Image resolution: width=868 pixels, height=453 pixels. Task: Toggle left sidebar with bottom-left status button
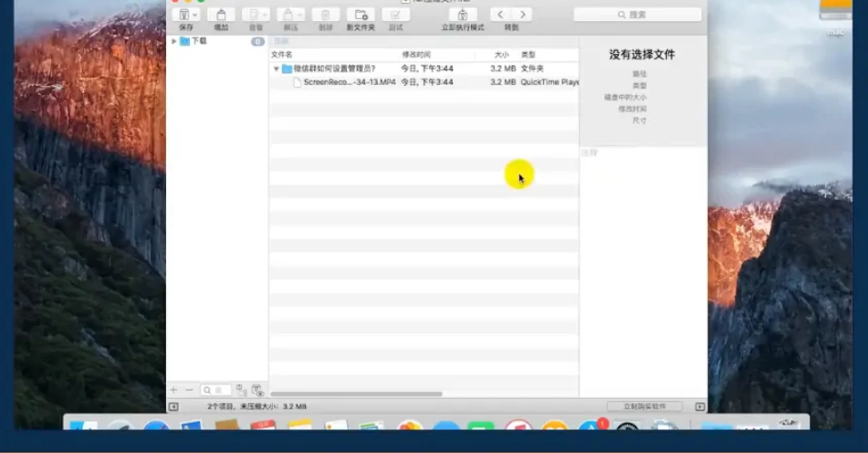[x=173, y=406]
